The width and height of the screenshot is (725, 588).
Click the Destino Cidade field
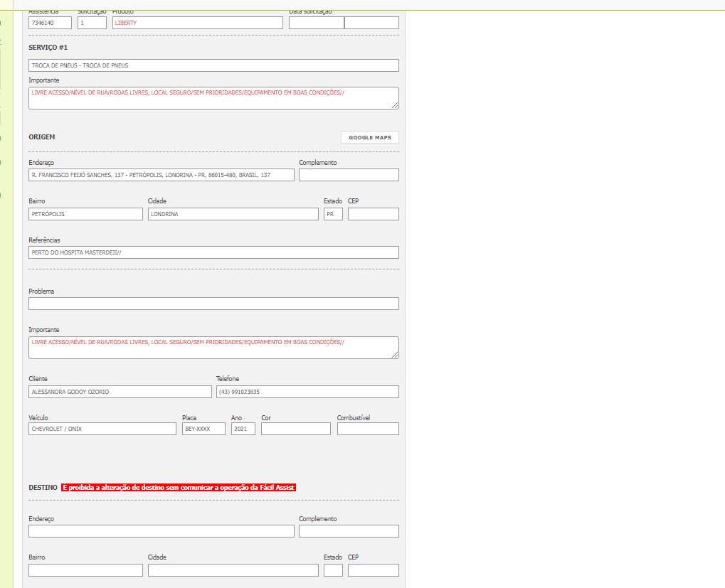[x=233, y=570]
